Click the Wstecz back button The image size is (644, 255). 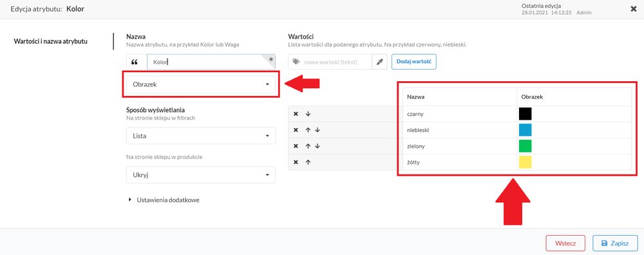(565, 243)
